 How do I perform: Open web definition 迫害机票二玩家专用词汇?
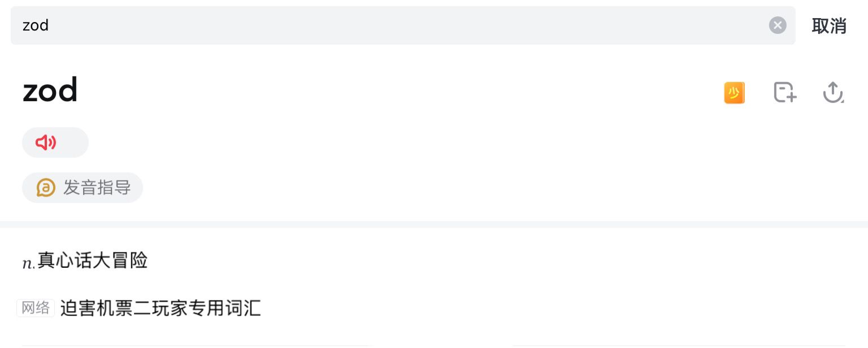(160, 308)
